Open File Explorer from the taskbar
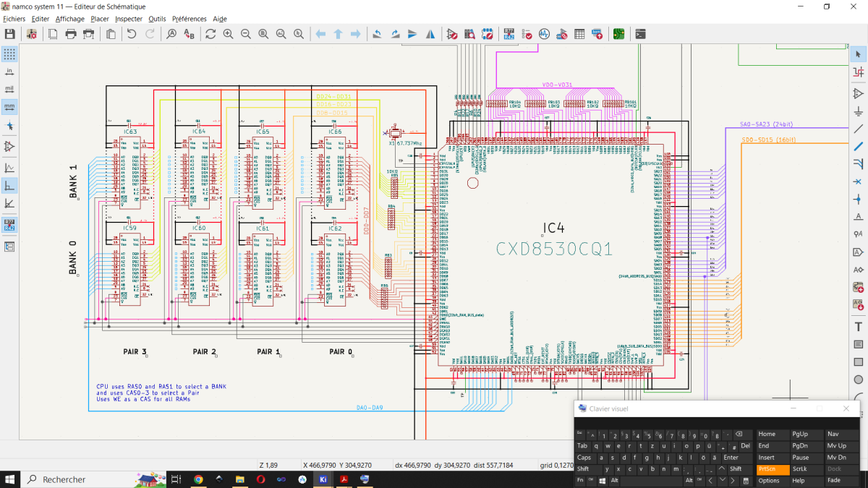Viewport: 868px width, 488px height. coord(240,479)
